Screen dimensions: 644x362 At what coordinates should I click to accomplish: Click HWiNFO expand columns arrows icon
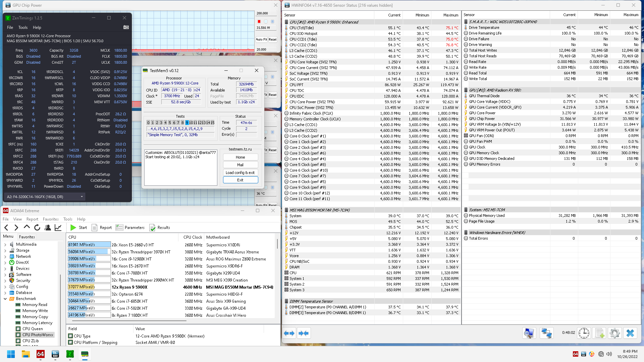click(289, 333)
